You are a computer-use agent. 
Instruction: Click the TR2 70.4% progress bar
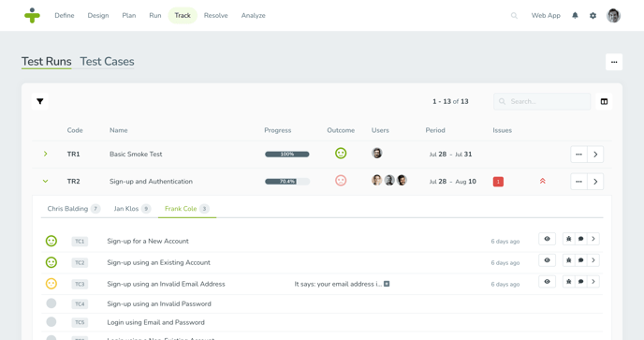(x=287, y=182)
